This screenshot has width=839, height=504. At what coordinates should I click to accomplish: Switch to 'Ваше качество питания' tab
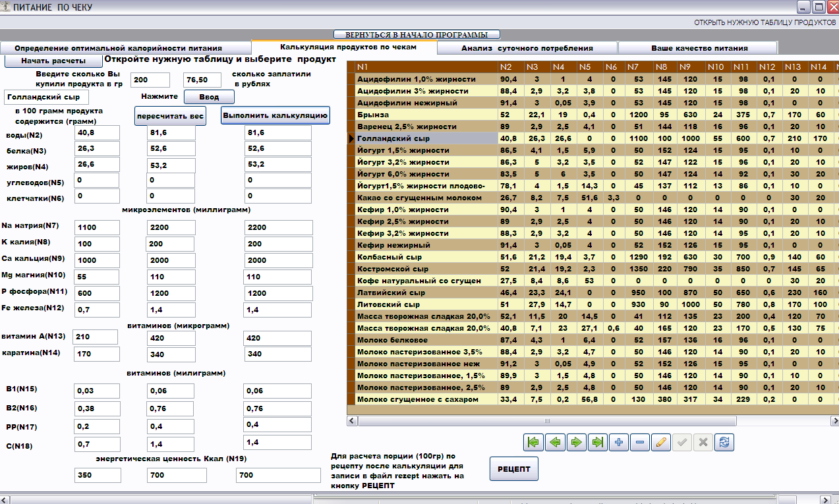pos(699,48)
